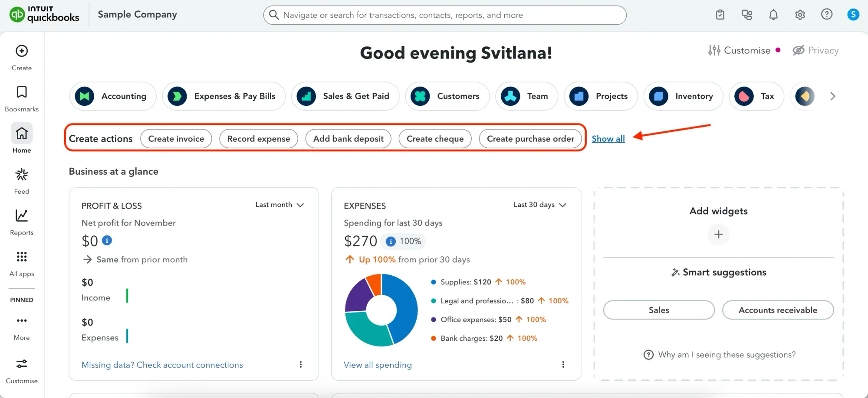Viewport: 868px width, 398px height.
Task: Expand the Last month period dropdown
Action: 279,205
